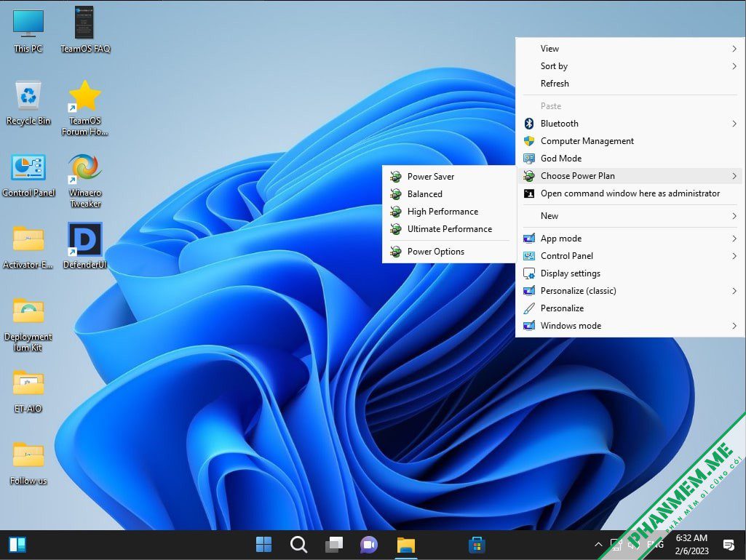
Task: Open Task View on the taskbar
Action: point(334,545)
